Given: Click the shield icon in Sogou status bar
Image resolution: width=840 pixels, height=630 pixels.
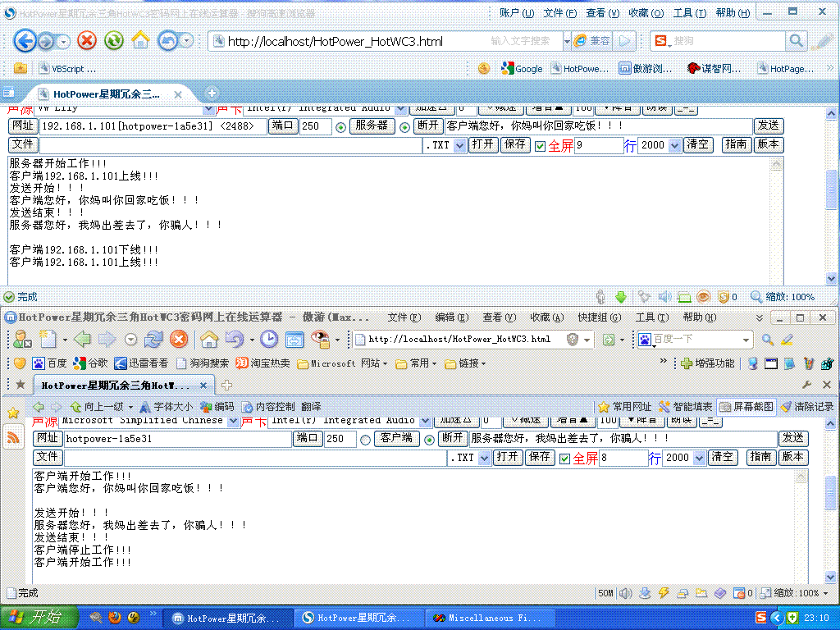Looking at the screenshot, I should pos(724,297).
